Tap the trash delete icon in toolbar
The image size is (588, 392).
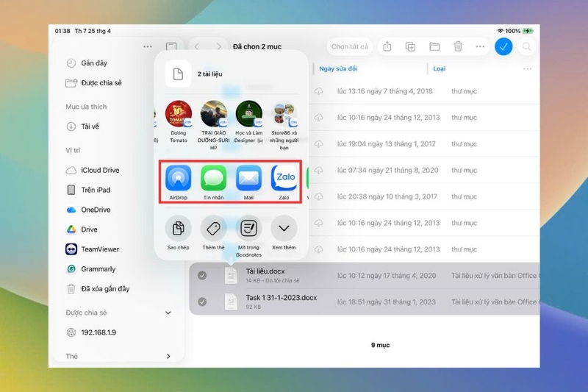[458, 46]
